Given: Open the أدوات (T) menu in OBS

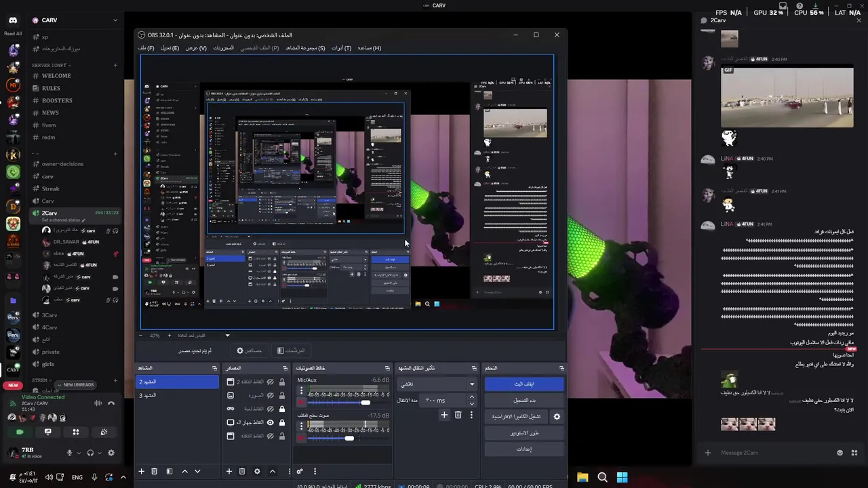Looking at the screenshot, I should [x=341, y=48].
